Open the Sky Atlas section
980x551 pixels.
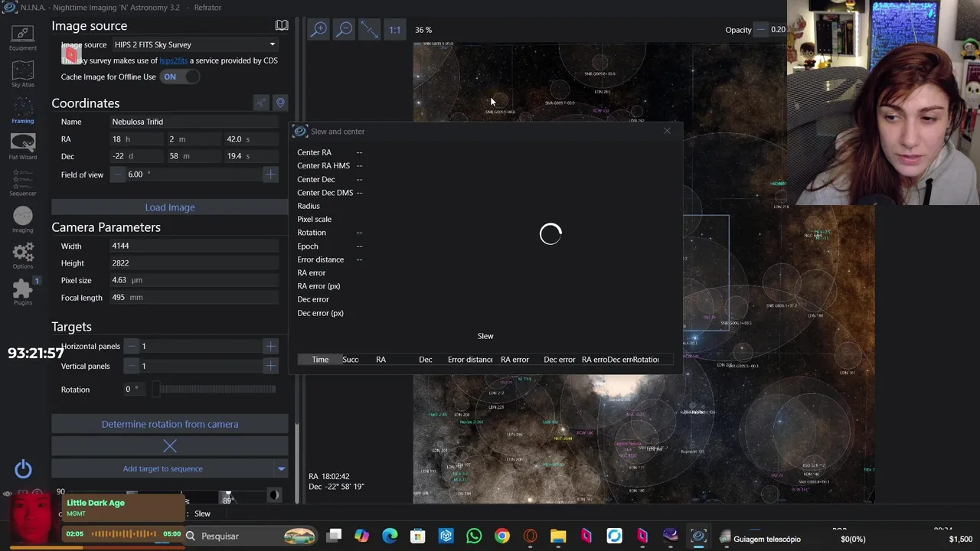[x=22, y=74]
